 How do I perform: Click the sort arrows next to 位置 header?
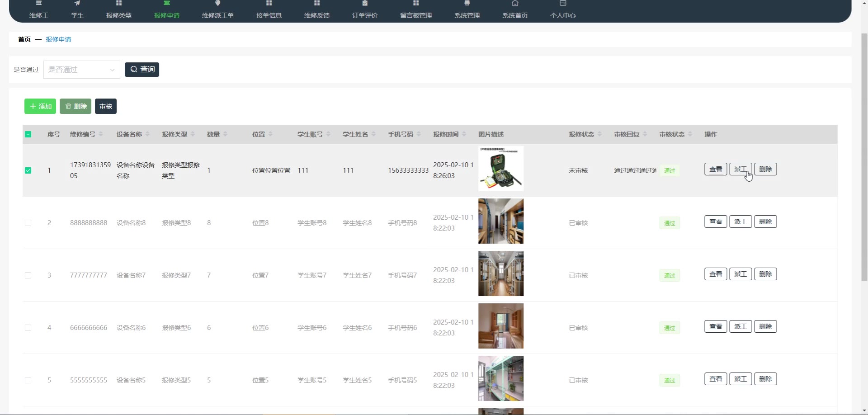coord(270,134)
